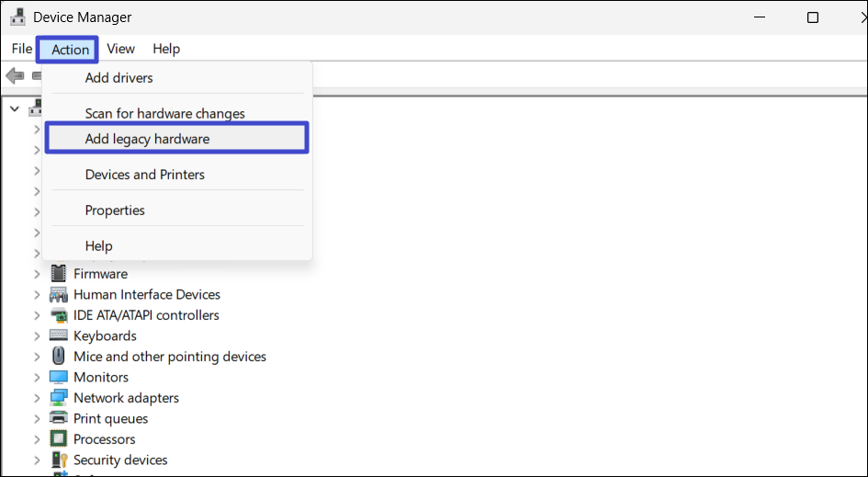Collapse the root computer node chevron
This screenshot has width=868, height=477.
(x=15, y=109)
